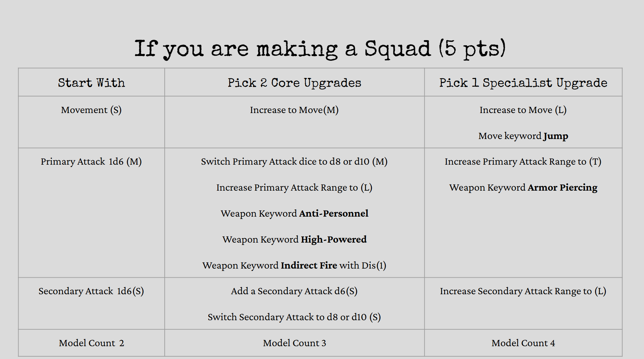Click the 'Model Count 4' cell

523,343
